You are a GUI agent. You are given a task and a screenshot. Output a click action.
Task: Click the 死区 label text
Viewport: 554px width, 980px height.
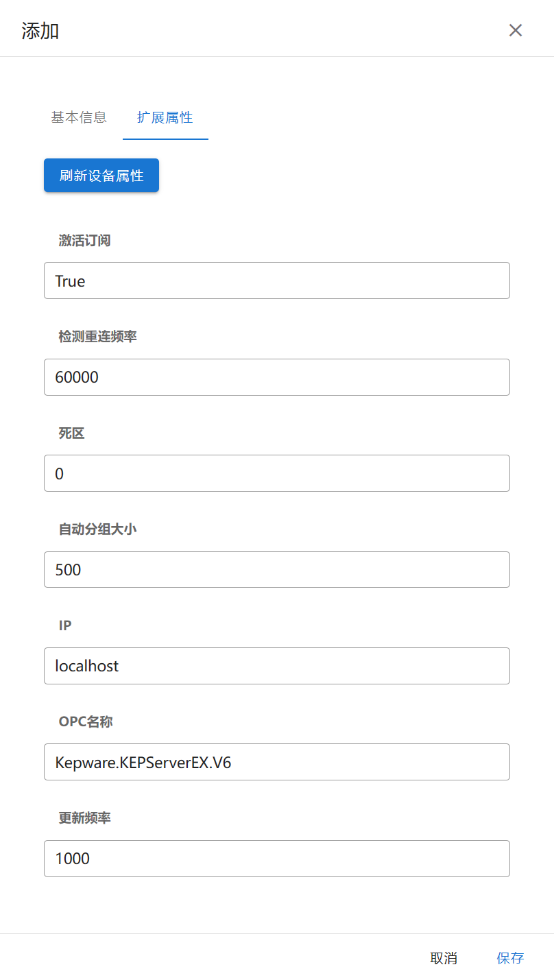pyautogui.click(x=72, y=433)
